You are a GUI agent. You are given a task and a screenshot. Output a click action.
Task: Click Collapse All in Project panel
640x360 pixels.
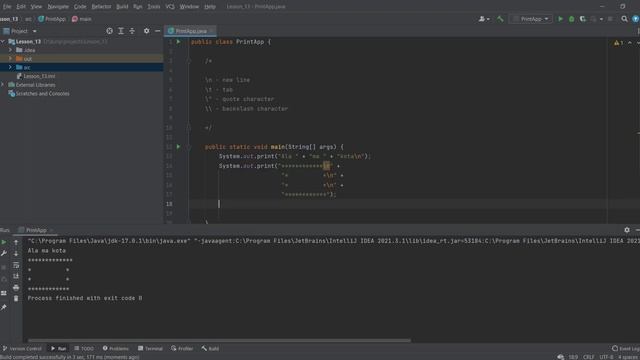coord(132,31)
